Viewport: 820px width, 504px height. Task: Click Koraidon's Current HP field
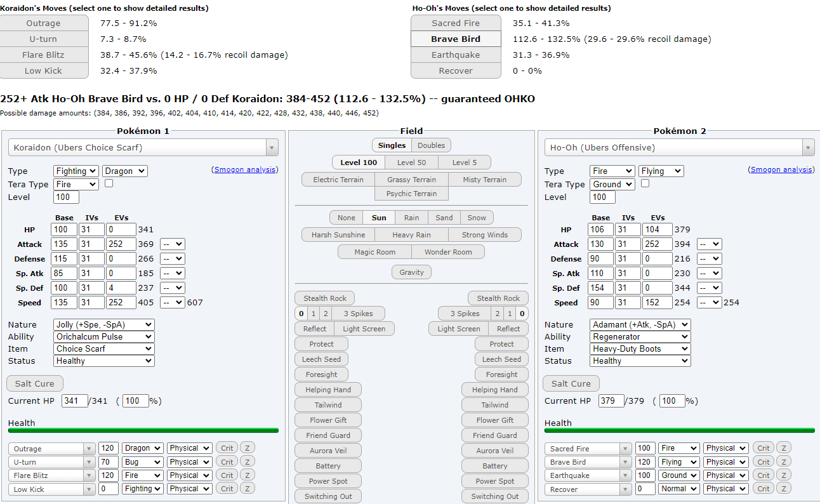pos(75,401)
